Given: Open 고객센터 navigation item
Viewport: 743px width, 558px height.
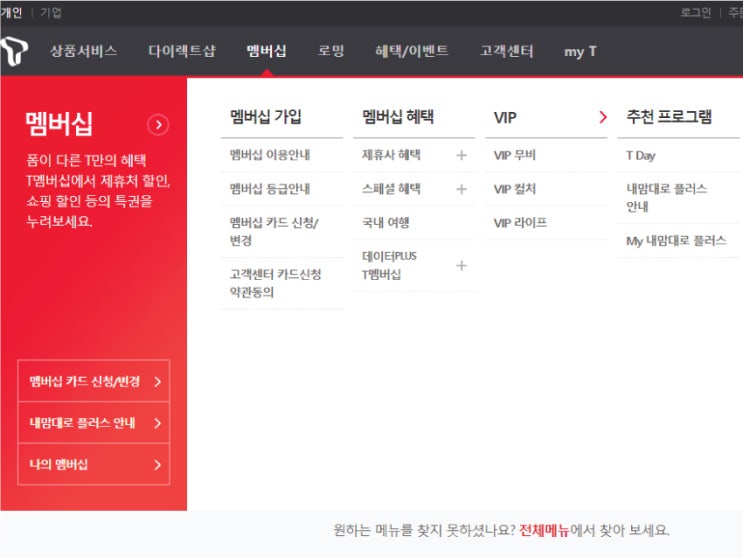Looking at the screenshot, I should (506, 51).
